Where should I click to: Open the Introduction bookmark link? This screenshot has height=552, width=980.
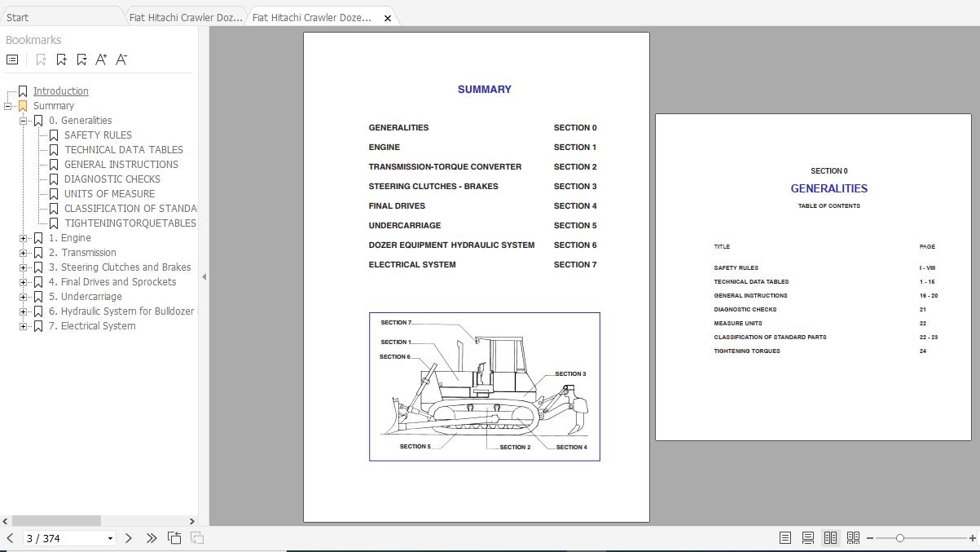pyautogui.click(x=60, y=91)
